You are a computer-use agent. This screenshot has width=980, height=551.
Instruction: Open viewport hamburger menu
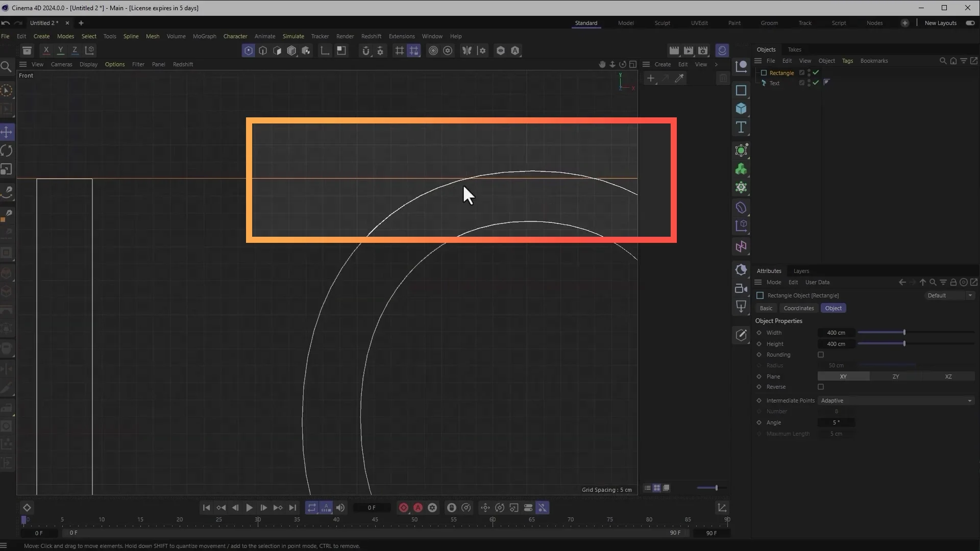23,64
